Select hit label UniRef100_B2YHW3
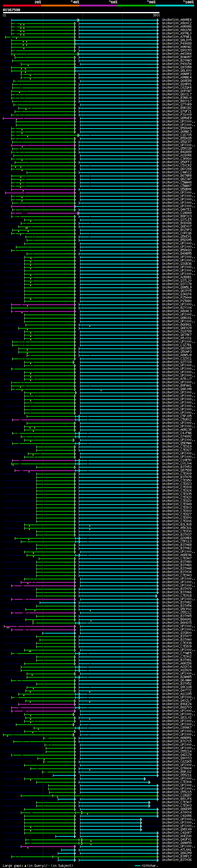Image resolution: width=197 pixels, height=868 pixels. point(177,60)
